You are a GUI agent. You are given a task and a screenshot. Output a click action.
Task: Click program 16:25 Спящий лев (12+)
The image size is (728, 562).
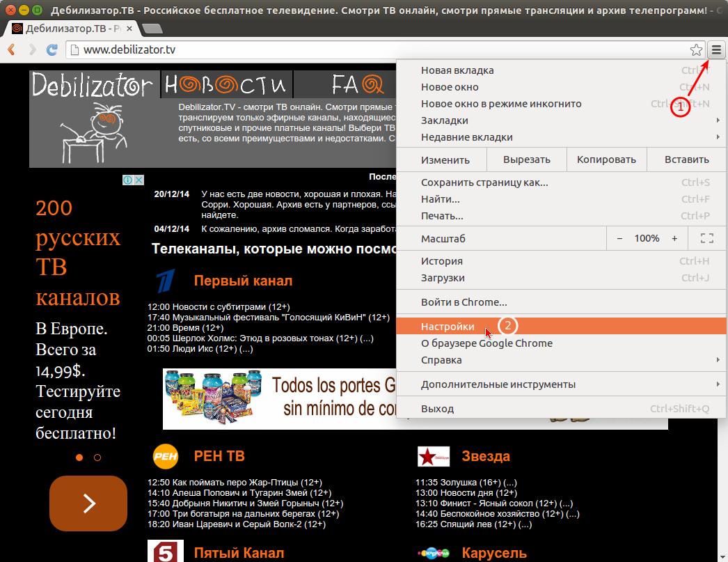[473, 524]
